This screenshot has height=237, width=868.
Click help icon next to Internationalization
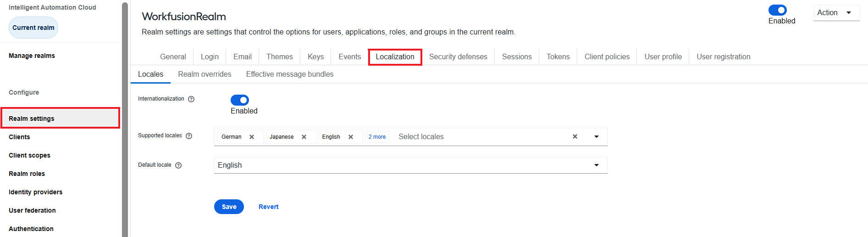coord(191,99)
